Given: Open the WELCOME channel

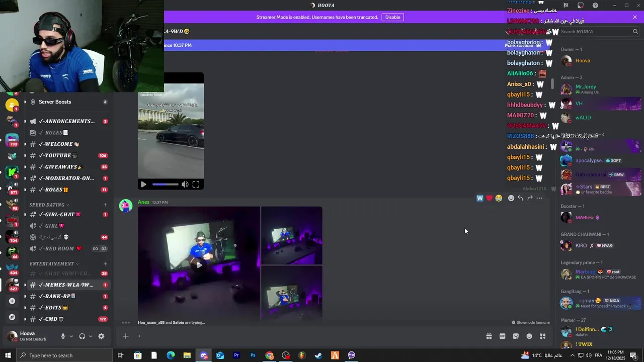Looking at the screenshot, I should (68, 144).
